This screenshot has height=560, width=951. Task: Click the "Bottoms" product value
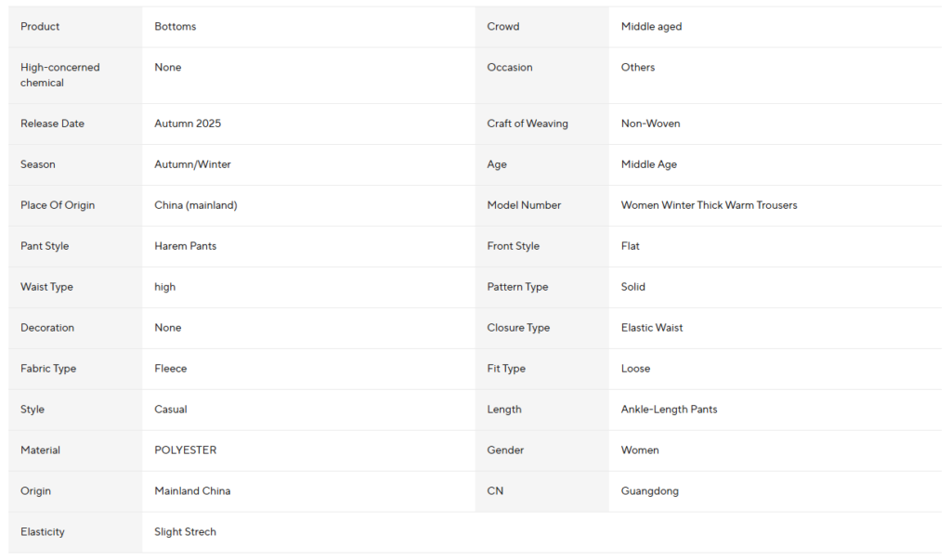[x=176, y=27]
